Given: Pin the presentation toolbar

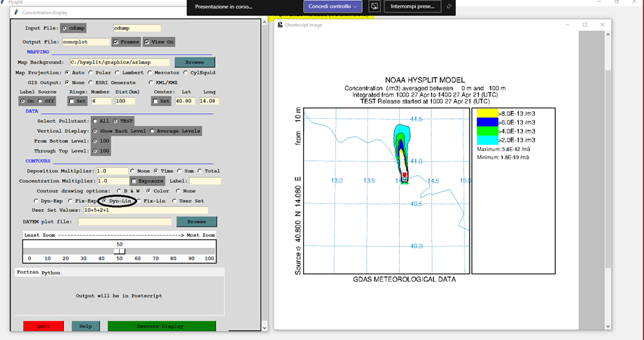Looking at the screenshot, I should click(x=449, y=6).
